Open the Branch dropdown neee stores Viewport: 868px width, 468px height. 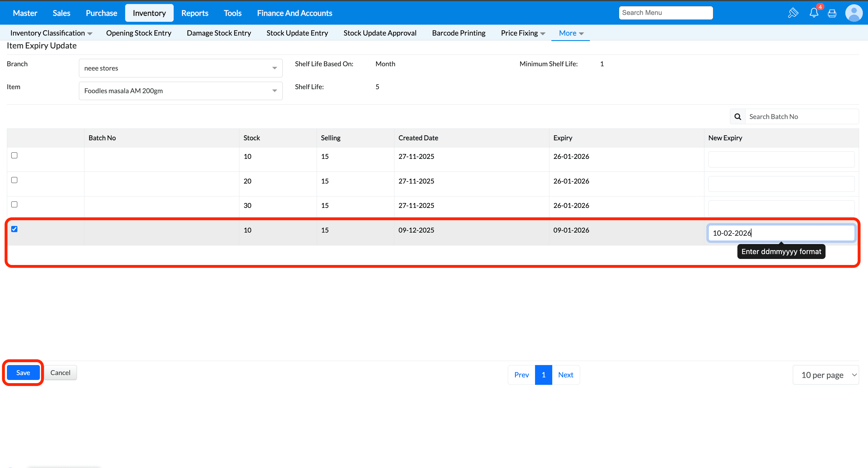(x=180, y=68)
